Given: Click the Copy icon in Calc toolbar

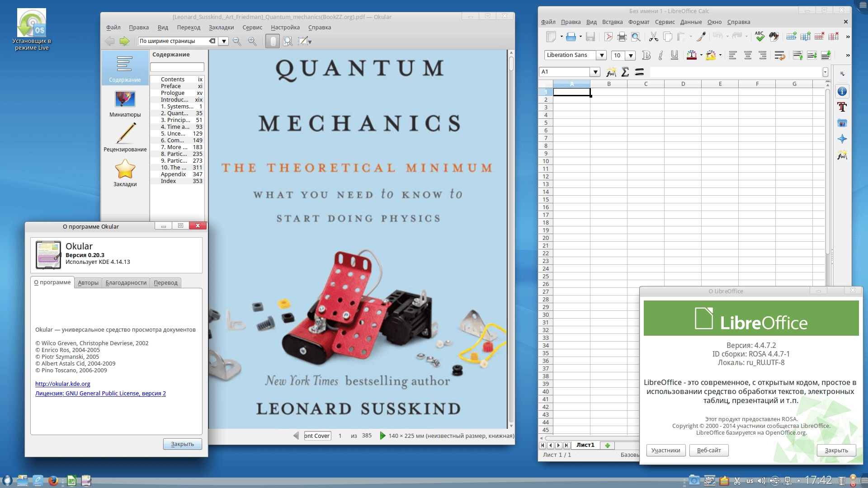Looking at the screenshot, I should click(x=667, y=37).
